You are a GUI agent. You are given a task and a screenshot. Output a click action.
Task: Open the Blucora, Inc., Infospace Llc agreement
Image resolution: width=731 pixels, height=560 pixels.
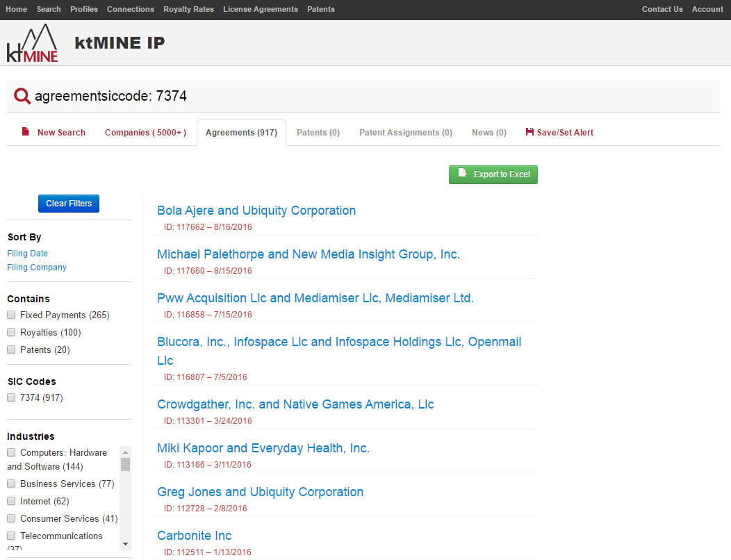(339, 351)
